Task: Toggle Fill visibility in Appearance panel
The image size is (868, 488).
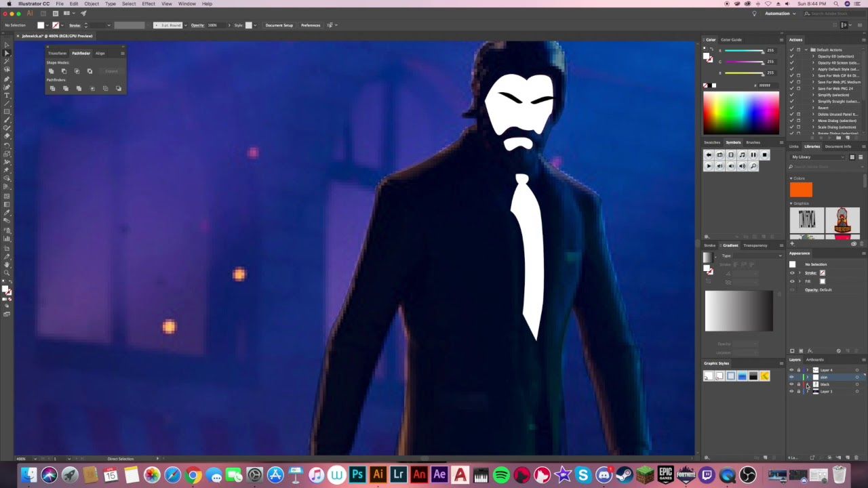Action: point(792,281)
